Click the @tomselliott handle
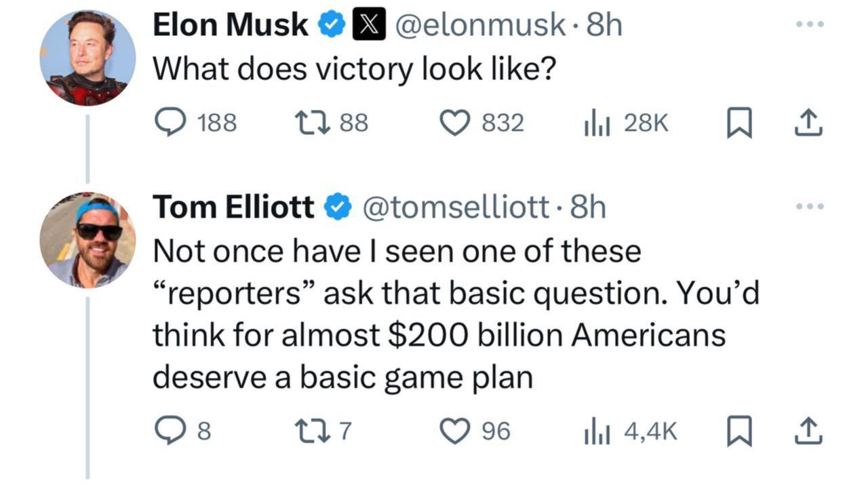Viewport: 868px width, 487px height. (x=456, y=208)
